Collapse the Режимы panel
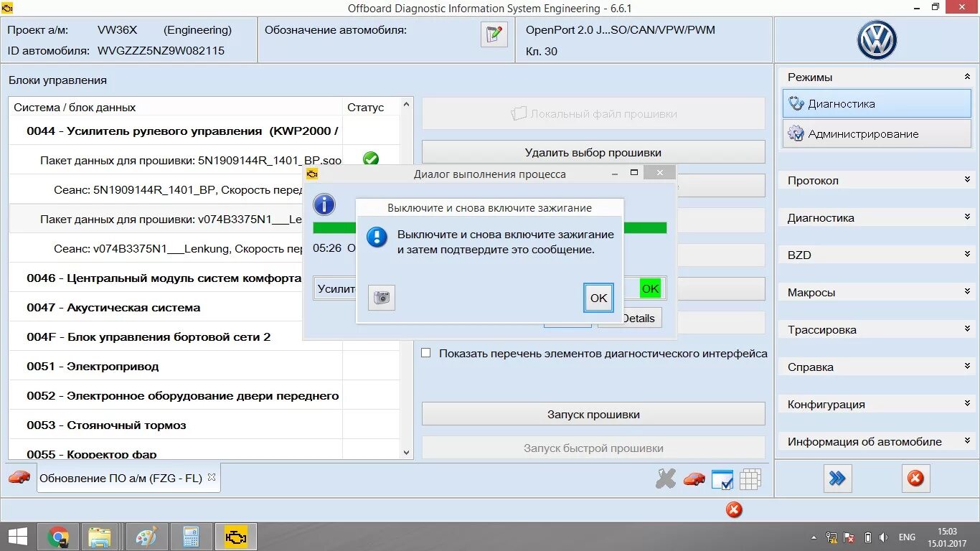Image resolution: width=980 pixels, height=551 pixels. (x=967, y=77)
